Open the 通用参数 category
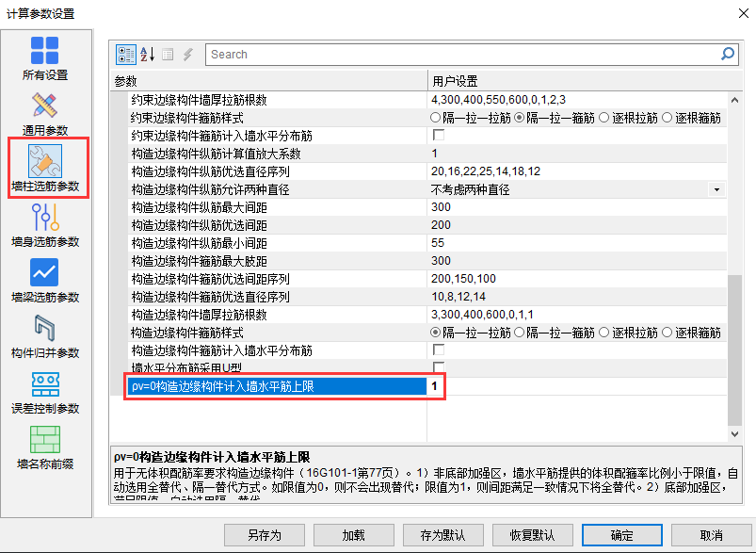The width and height of the screenshot is (756, 553). [45, 114]
